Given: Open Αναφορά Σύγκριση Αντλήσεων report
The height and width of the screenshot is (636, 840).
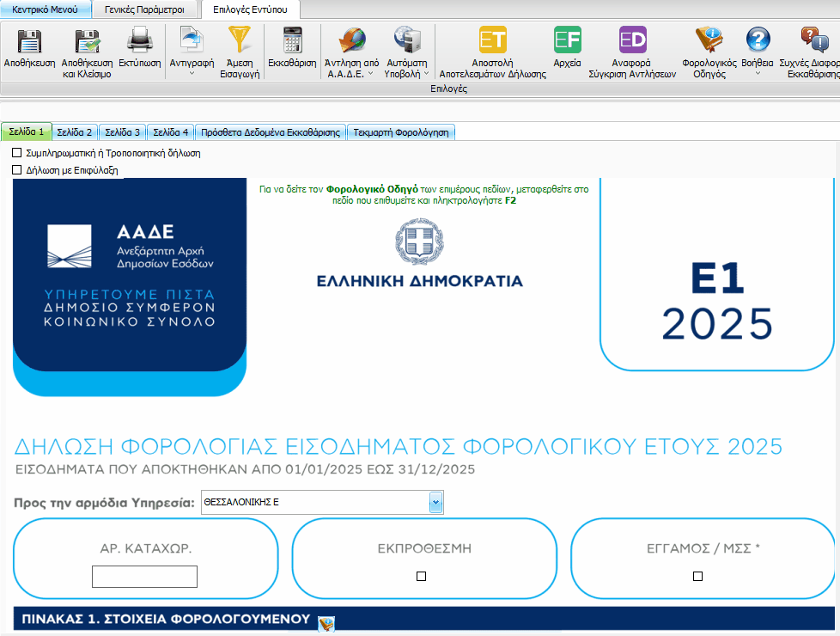Looking at the screenshot, I should (x=632, y=40).
